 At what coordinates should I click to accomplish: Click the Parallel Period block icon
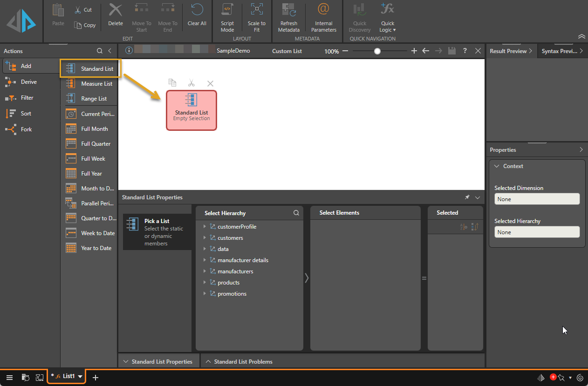click(71, 203)
